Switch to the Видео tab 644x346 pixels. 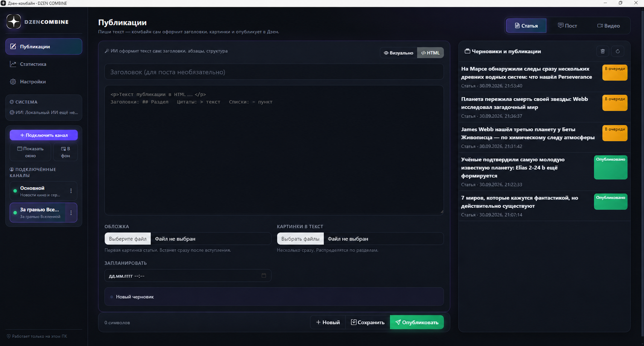click(x=608, y=26)
